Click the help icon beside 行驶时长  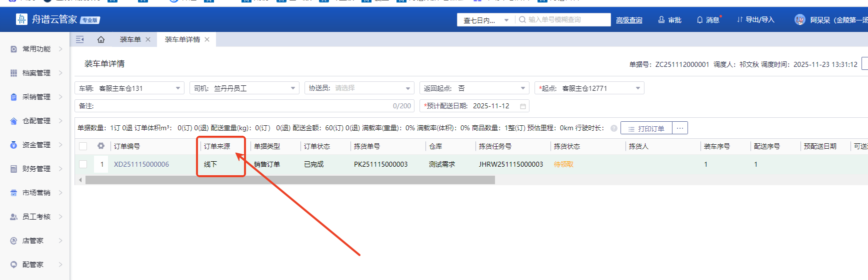pyautogui.click(x=614, y=128)
